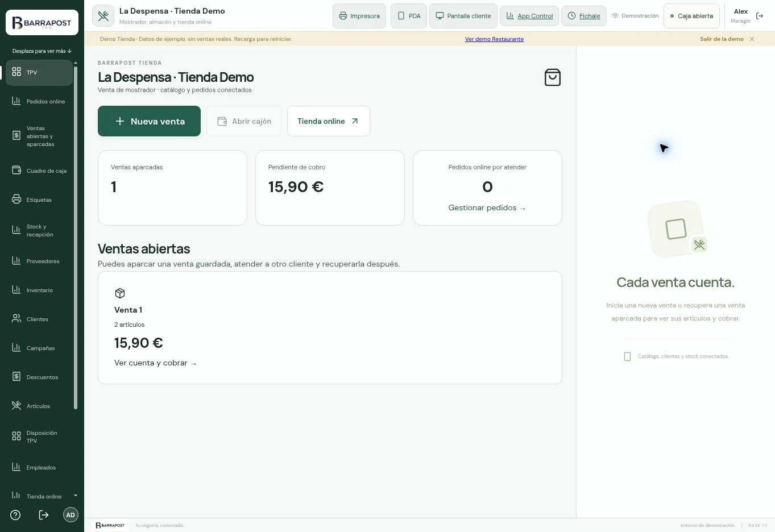Viewport: 775px width, 532px height.
Task: Click the Inventario sidebar icon
Action: tap(16, 290)
